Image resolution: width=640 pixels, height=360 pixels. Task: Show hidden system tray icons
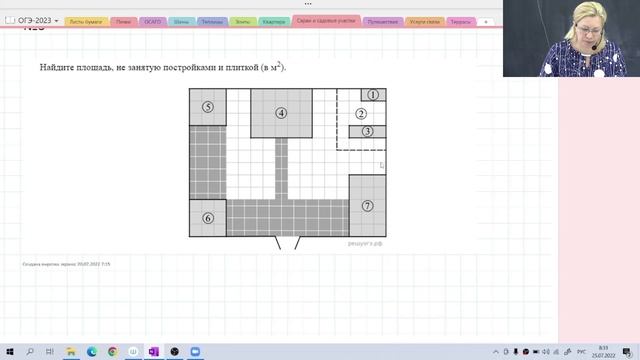pyautogui.click(x=496, y=352)
